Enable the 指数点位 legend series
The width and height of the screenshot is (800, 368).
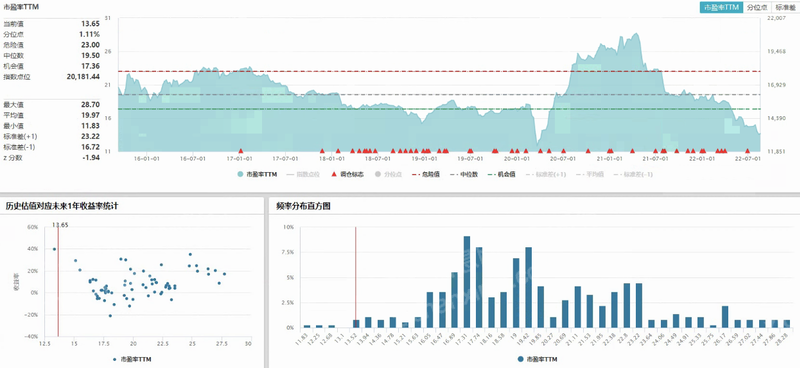tap(302, 174)
